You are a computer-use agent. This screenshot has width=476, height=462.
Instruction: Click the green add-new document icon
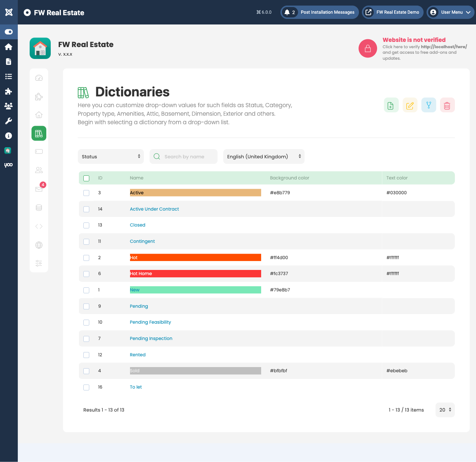(391, 105)
